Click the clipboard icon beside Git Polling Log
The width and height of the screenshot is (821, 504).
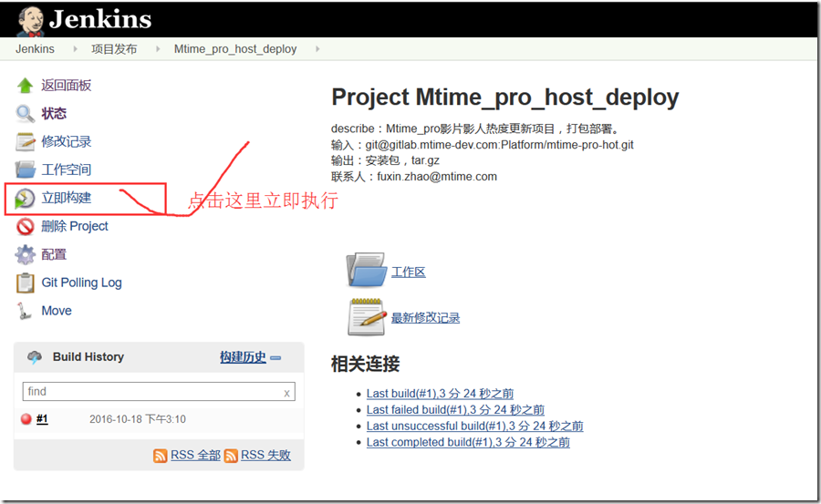pos(25,283)
